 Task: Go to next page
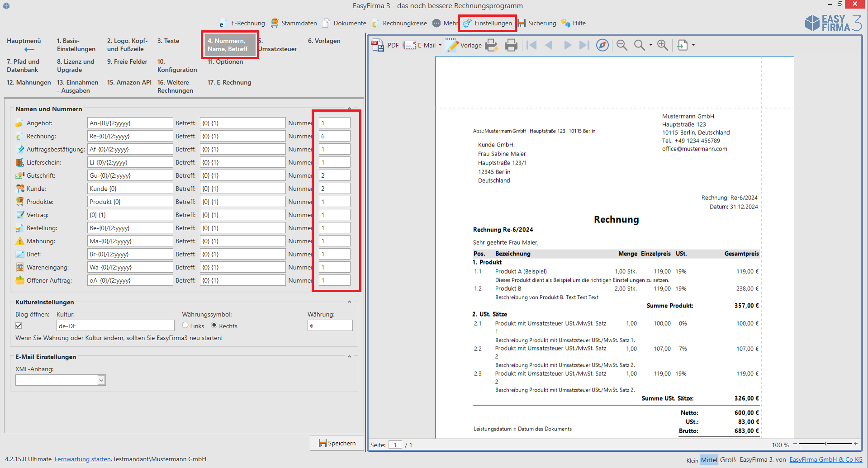pos(567,45)
